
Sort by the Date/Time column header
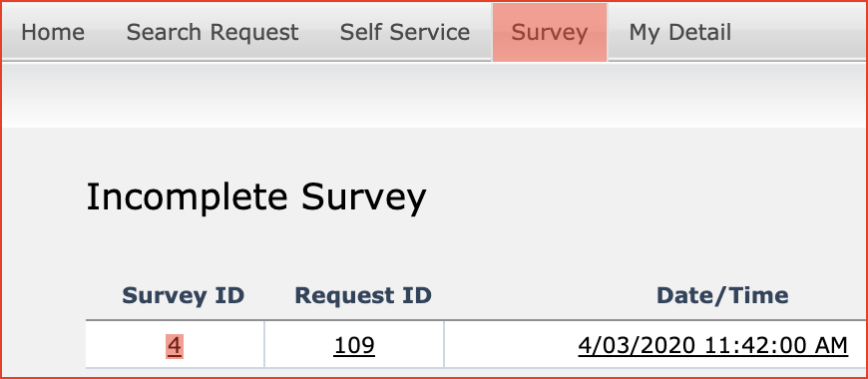tap(722, 295)
